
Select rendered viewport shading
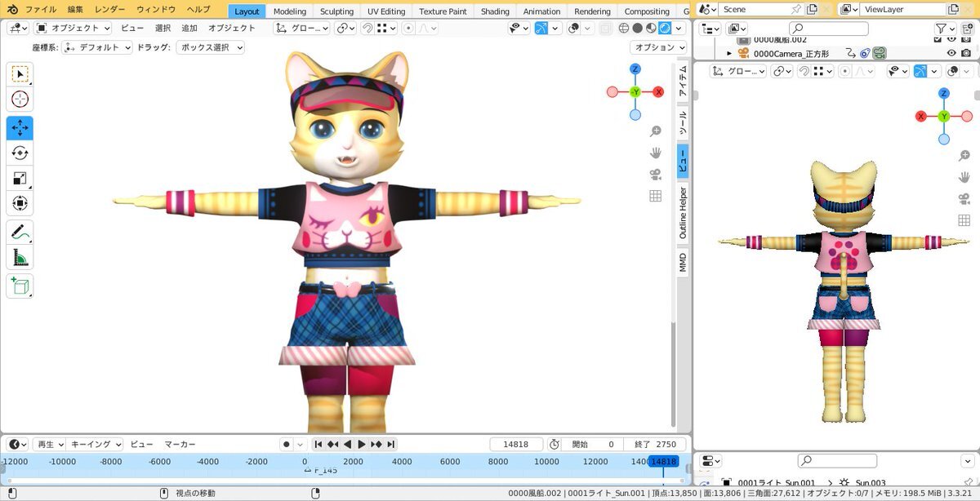[x=665, y=28]
